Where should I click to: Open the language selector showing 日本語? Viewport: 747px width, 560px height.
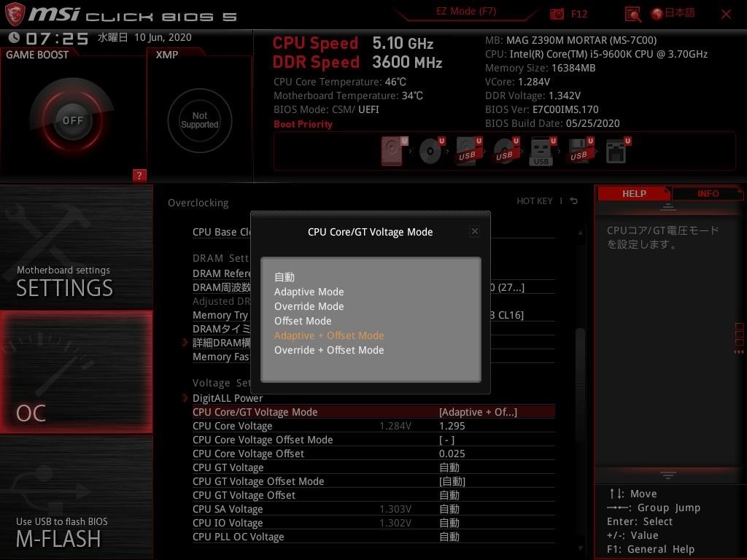click(x=672, y=13)
